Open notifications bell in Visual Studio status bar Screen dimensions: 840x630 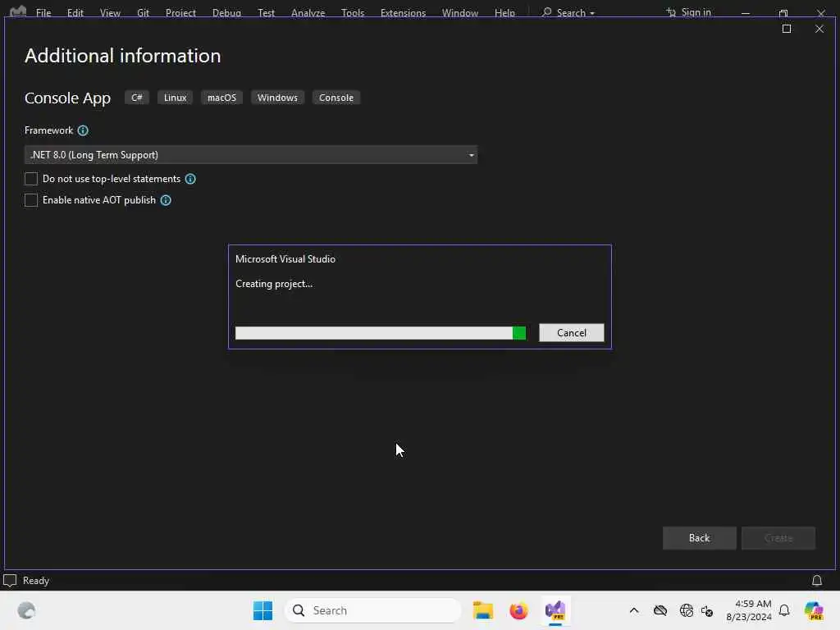(817, 581)
